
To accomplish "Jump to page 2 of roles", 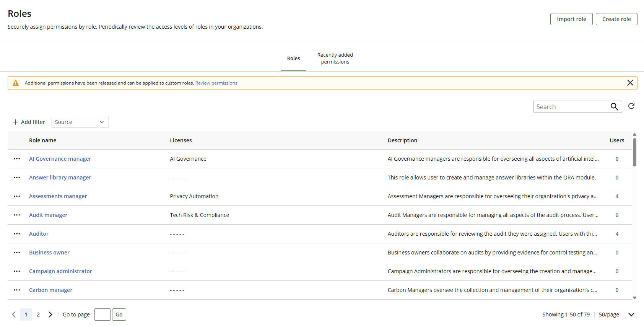I will click(x=38, y=315).
